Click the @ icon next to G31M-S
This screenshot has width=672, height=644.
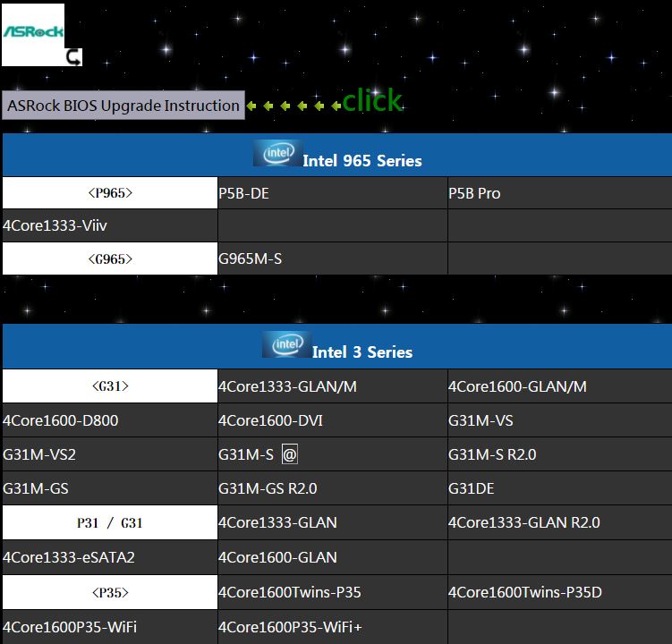point(290,454)
